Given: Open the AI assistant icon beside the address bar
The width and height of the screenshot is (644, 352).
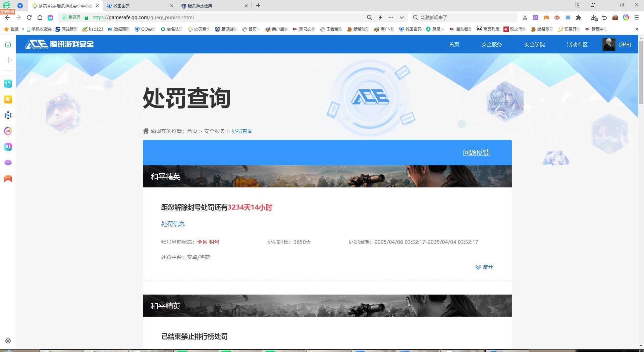Looking at the screenshot, I should point(50,17).
